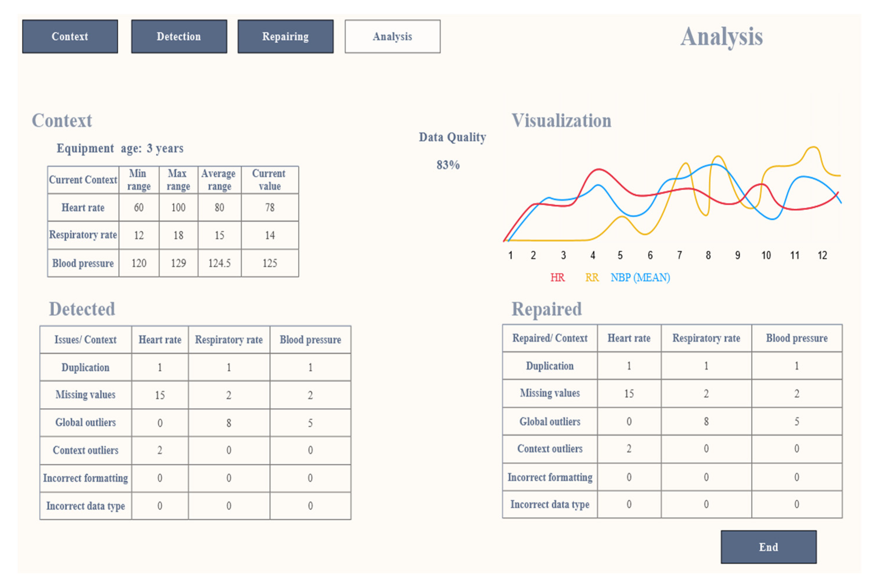
Task: Select the Blood pressure average range 124.5
Action: [x=219, y=263]
